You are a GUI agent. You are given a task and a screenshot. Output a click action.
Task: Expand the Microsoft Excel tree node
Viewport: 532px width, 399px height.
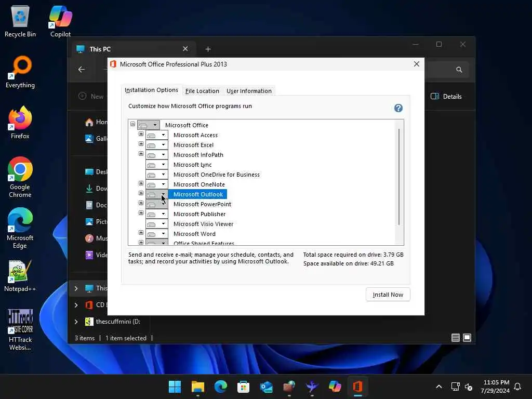click(141, 144)
